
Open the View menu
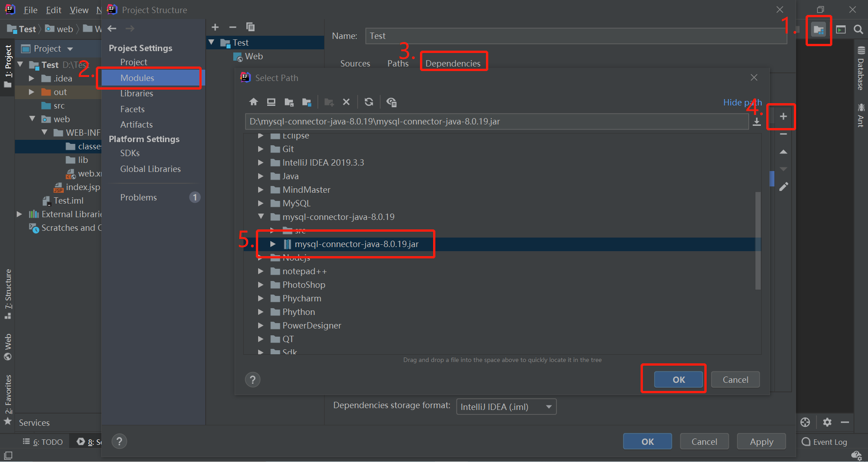79,10
